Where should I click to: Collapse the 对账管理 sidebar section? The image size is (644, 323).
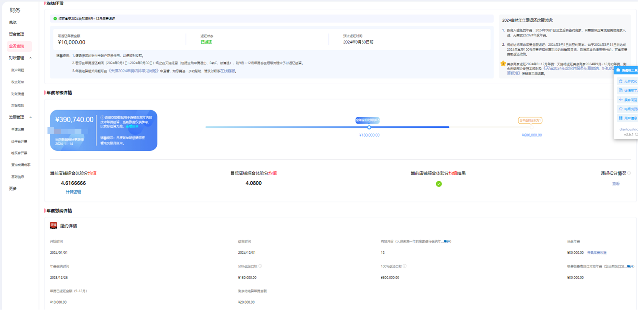(31, 58)
